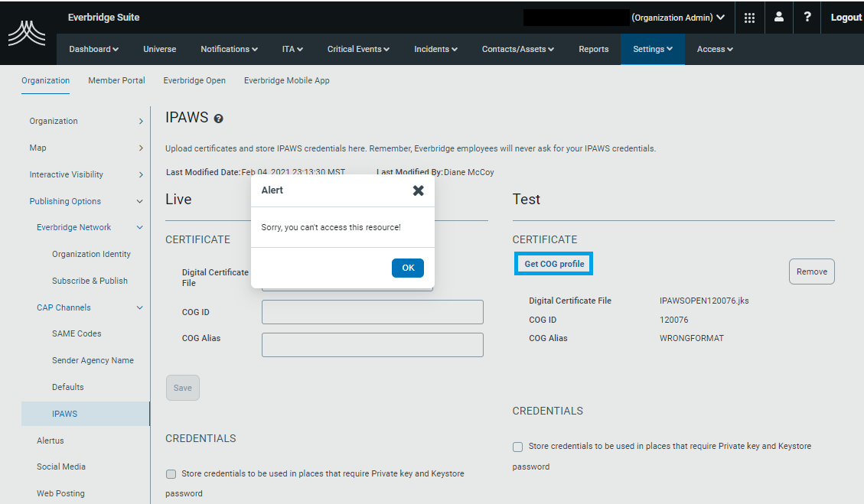This screenshot has height=504, width=864.
Task: Open Social Media in sidebar
Action: 61,467
